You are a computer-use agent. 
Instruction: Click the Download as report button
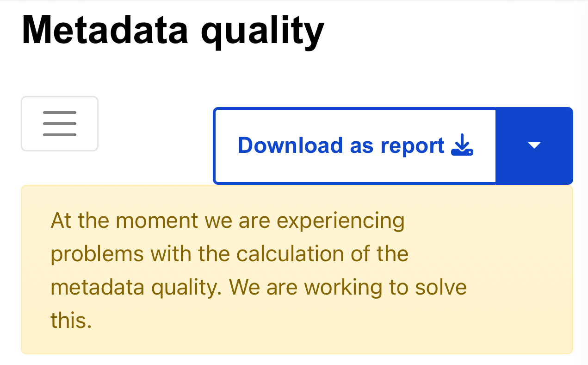(355, 145)
